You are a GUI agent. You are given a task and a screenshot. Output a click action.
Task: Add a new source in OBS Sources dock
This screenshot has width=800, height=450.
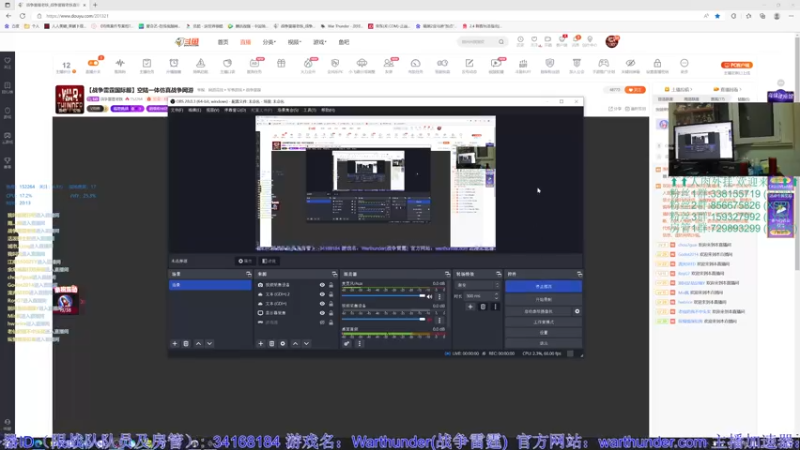[x=261, y=344]
